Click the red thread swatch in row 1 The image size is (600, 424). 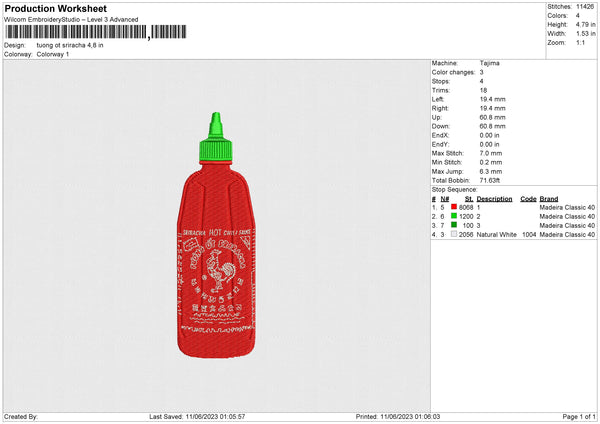point(454,207)
